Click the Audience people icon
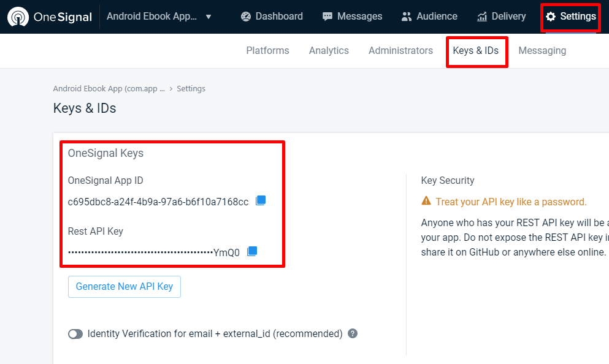609x364 pixels. click(406, 17)
